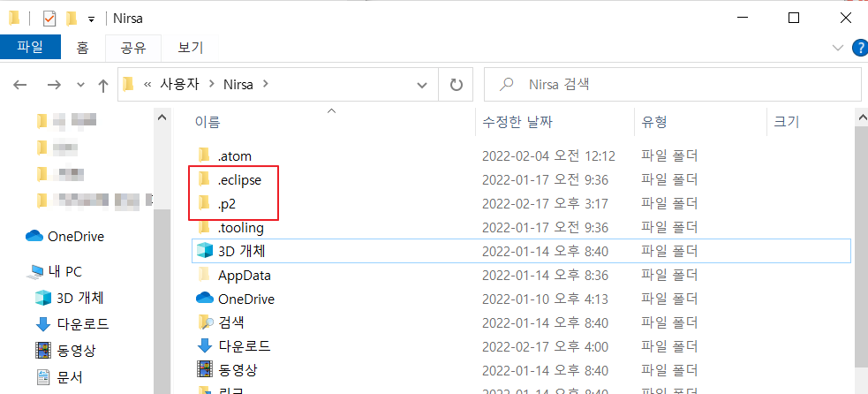Sort by the 이름 column header
Viewport: 868px width, 394px height.
[208, 121]
